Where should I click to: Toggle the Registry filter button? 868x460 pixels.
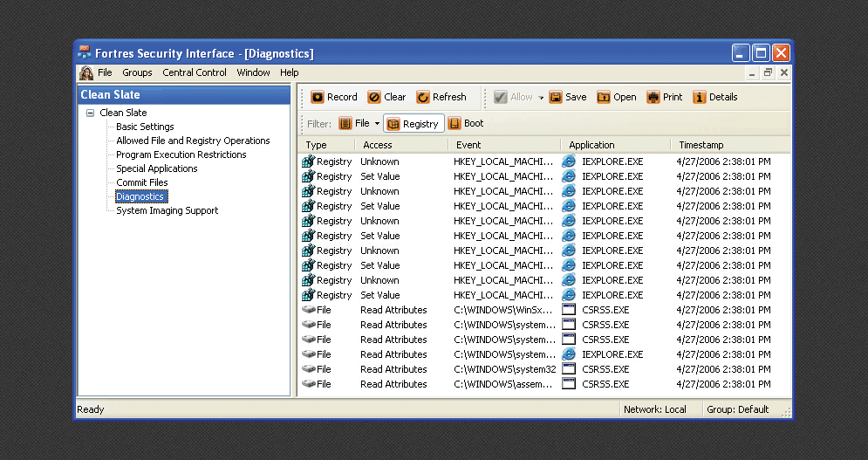tap(413, 124)
